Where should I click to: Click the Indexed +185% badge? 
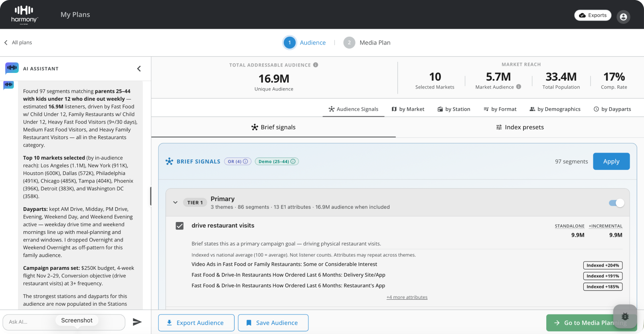point(603,287)
